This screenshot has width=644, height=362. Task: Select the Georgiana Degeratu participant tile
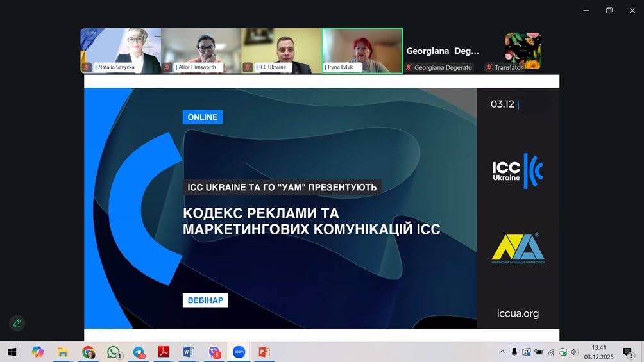pyautogui.click(x=443, y=51)
